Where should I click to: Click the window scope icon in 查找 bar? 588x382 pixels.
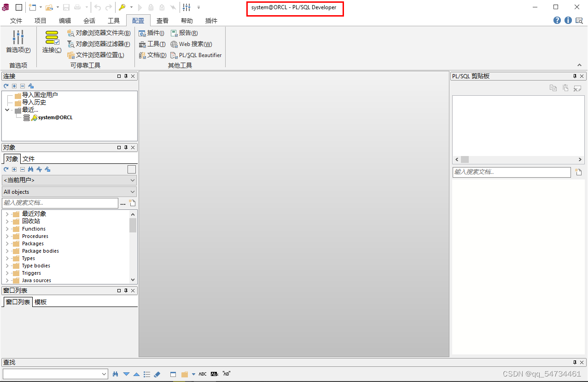[x=173, y=374]
